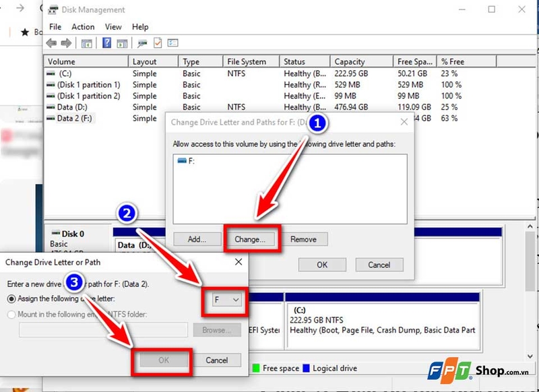
Task: Click the Refresh toolbar icon next to Help
Action: point(122,43)
